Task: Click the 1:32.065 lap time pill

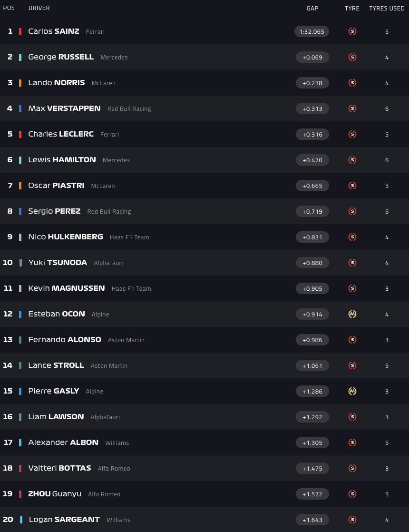Action: click(x=312, y=31)
